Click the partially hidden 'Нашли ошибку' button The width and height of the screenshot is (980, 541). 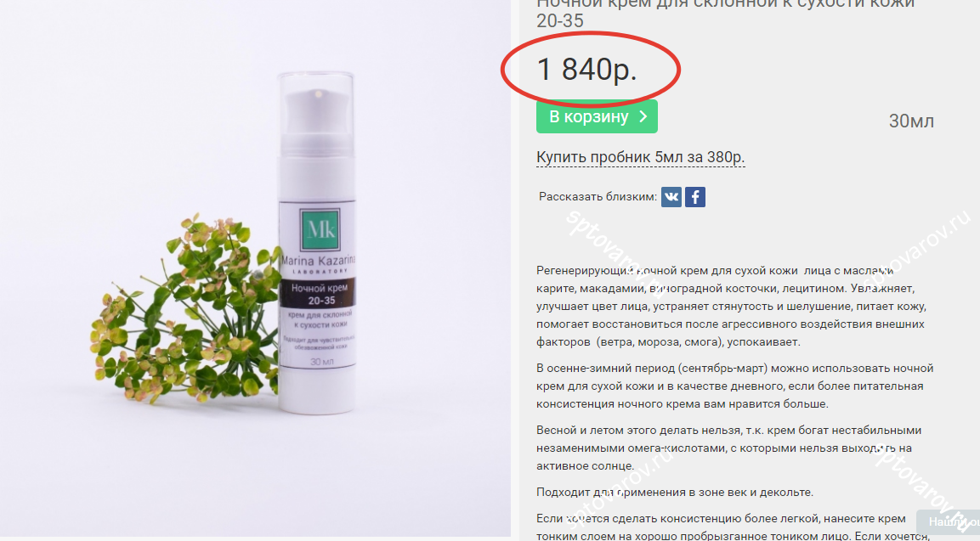point(948,522)
